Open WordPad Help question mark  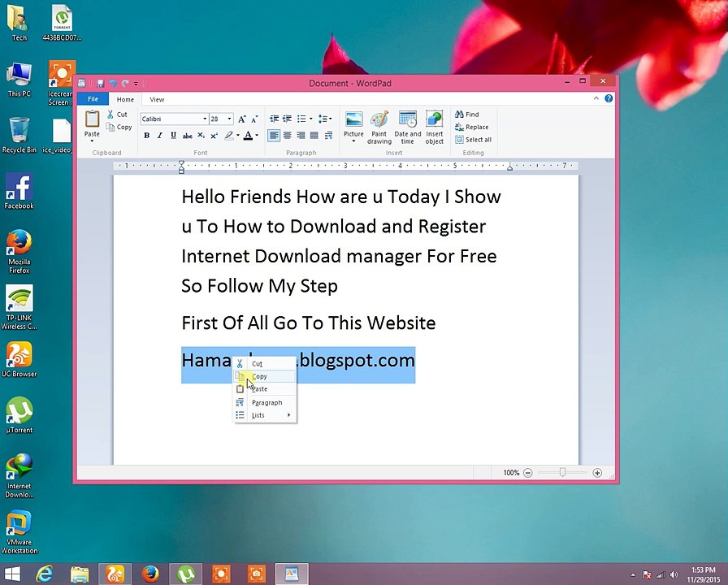609,98
